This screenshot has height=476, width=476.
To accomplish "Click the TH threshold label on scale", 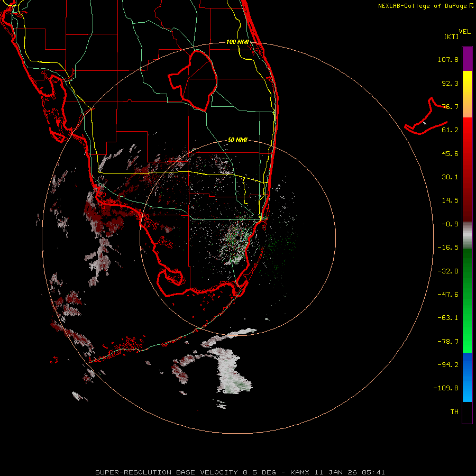I will point(454,412).
